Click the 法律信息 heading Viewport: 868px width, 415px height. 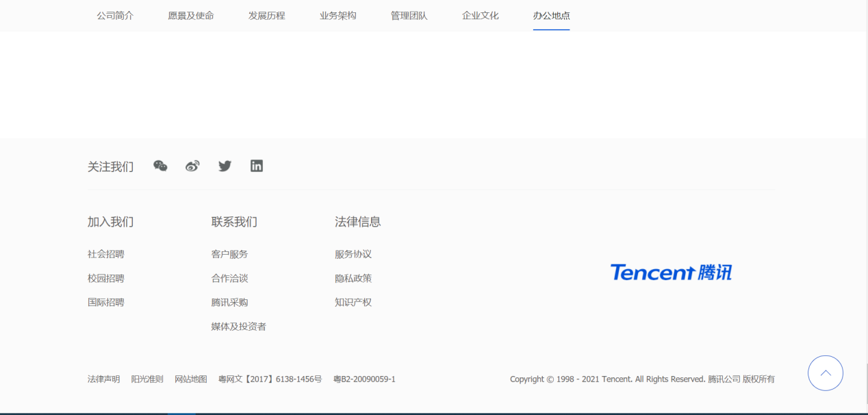click(x=358, y=222)
